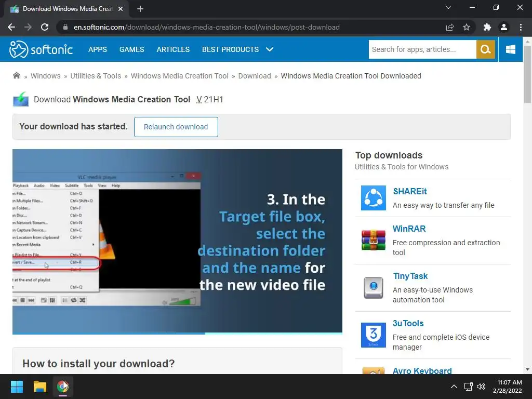Share this page via the share icon
Viewport: 532px width, 399px height.
[x=450, y=27]
